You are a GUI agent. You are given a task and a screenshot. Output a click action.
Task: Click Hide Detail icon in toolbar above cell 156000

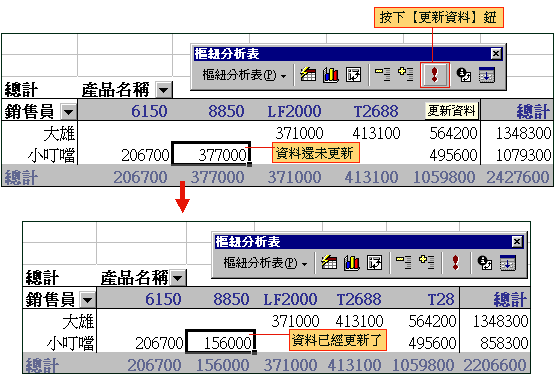(x=404, y=263)
